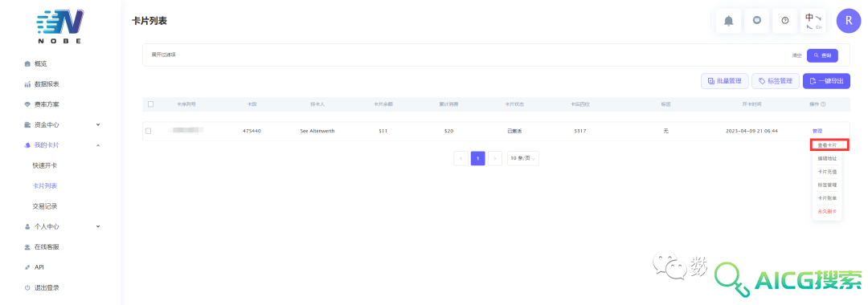The image size is (868, 305).
Task: Select 快速开卡 in the sidebar submenu
Action: pyautogui.click(x=45, y=166)
